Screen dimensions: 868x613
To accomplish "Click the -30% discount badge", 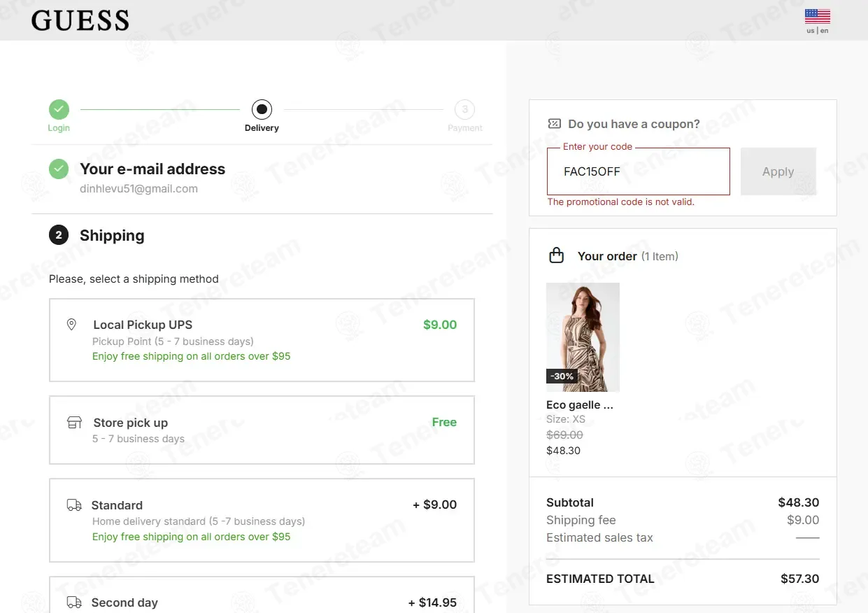I will tap(562, 376).
